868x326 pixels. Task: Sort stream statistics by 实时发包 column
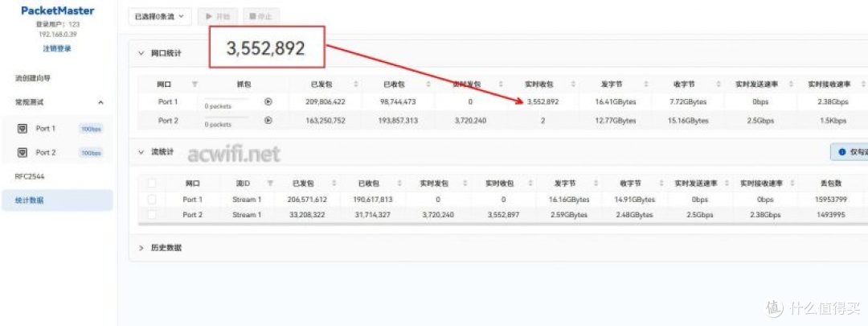pos(465,184)
